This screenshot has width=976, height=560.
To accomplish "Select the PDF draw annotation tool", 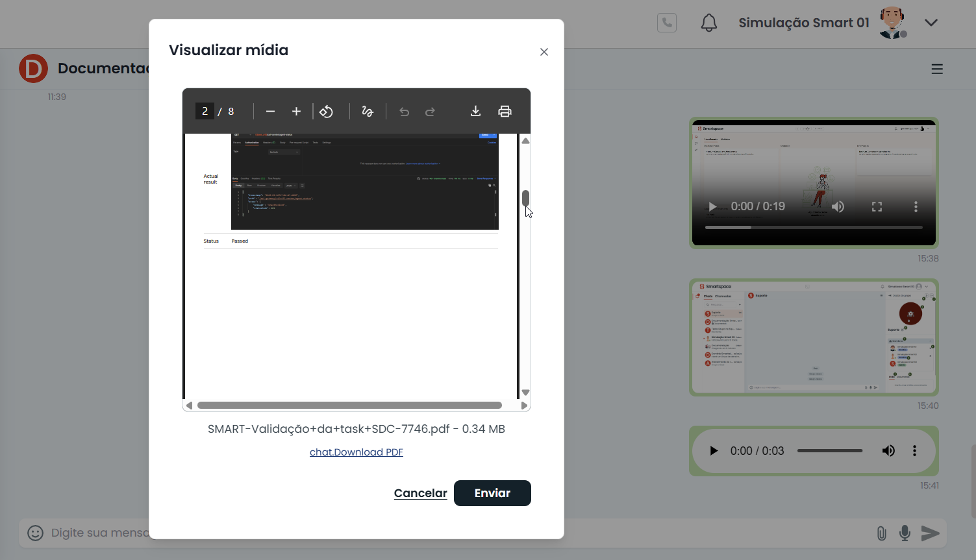I will 368,112.
